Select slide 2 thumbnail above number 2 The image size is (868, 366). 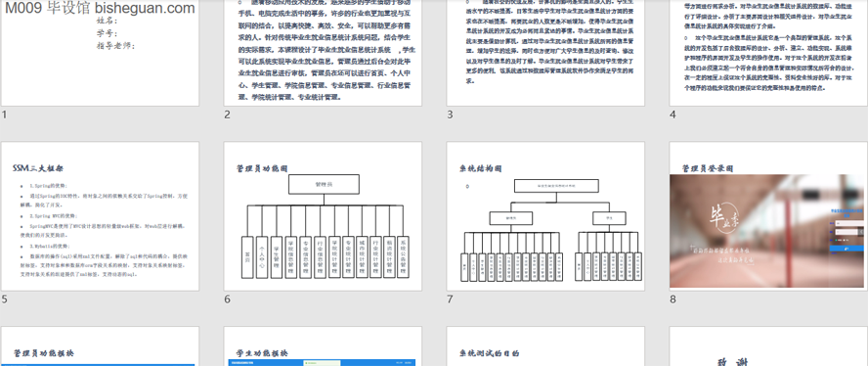click(x=323, y=53)
